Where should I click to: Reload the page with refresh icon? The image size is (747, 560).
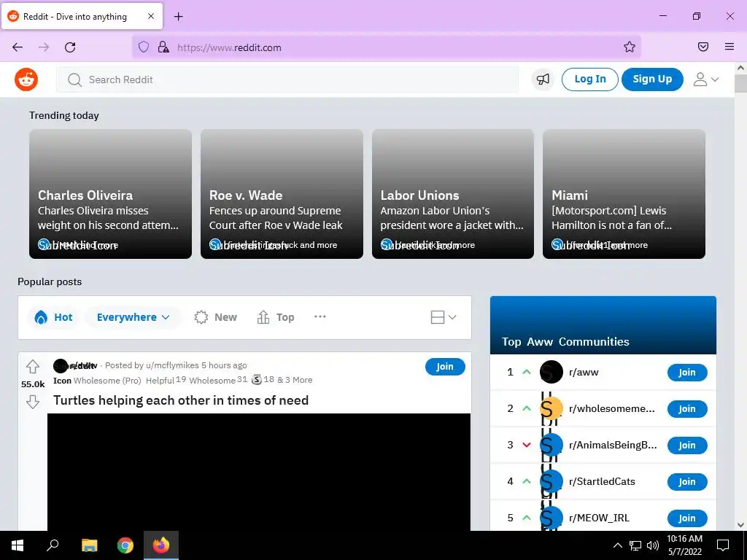70,47
